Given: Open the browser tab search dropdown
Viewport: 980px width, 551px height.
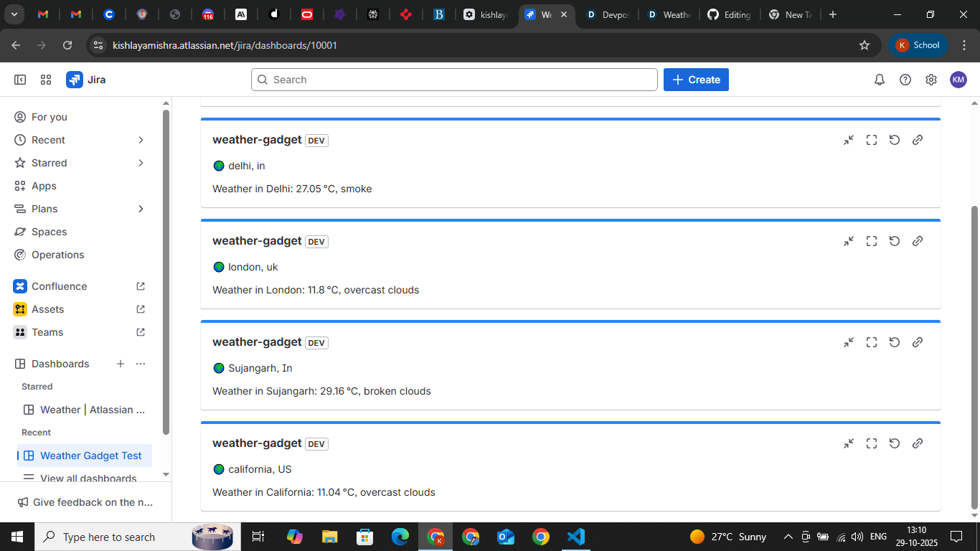Looking at the screenshot, I should point(14,14).
